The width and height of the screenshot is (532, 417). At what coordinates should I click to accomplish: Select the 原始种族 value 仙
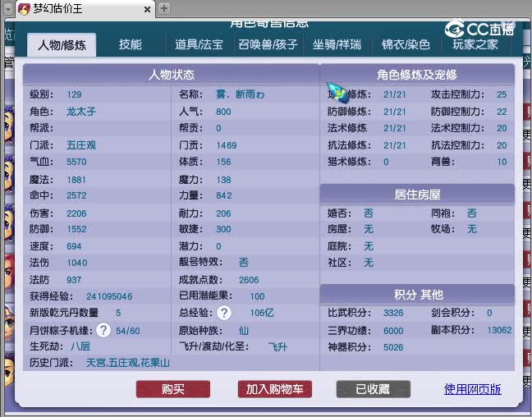(x=244, y=331)
